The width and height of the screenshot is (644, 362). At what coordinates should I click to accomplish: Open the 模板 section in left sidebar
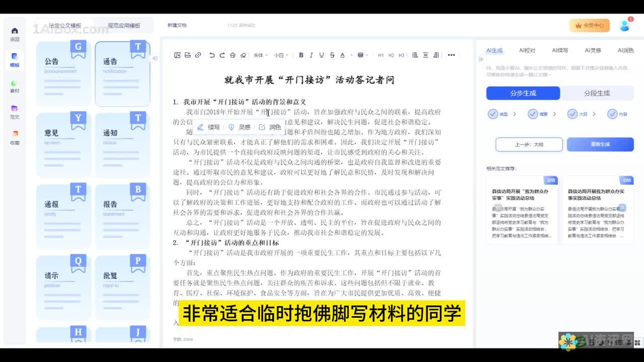pos(15,60)
